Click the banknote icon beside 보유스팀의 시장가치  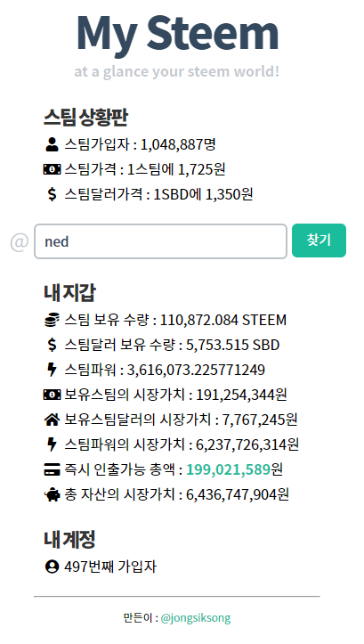point(52,395)
